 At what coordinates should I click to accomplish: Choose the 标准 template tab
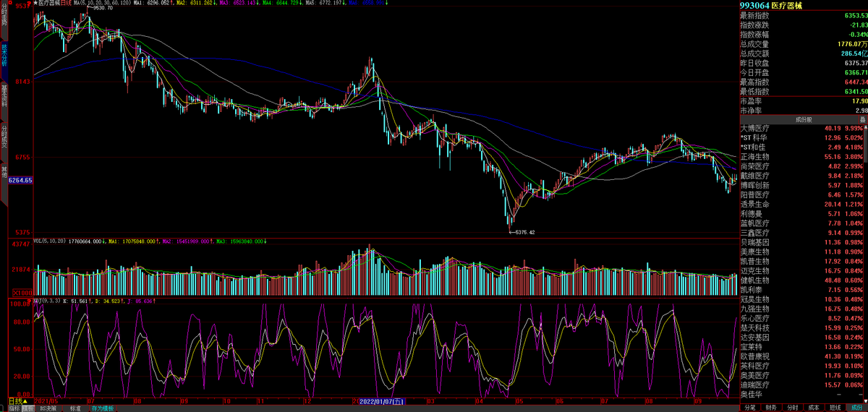(75, 408)
